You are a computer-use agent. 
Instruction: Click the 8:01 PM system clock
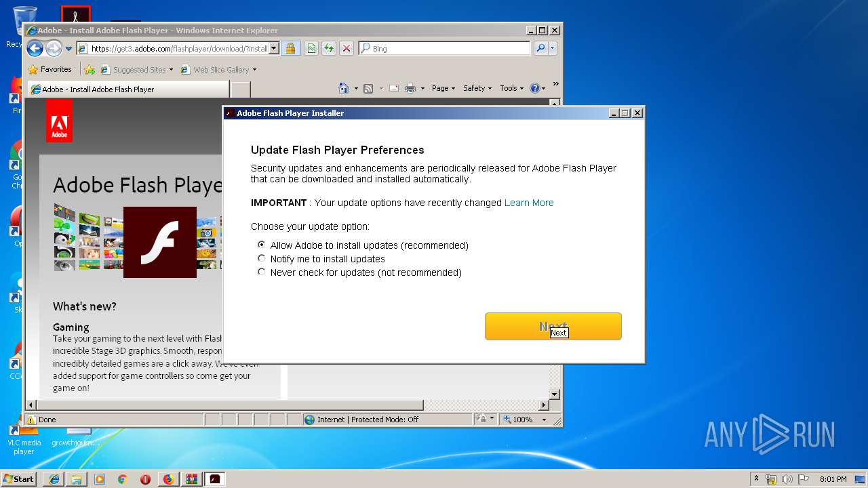(833, 479)
